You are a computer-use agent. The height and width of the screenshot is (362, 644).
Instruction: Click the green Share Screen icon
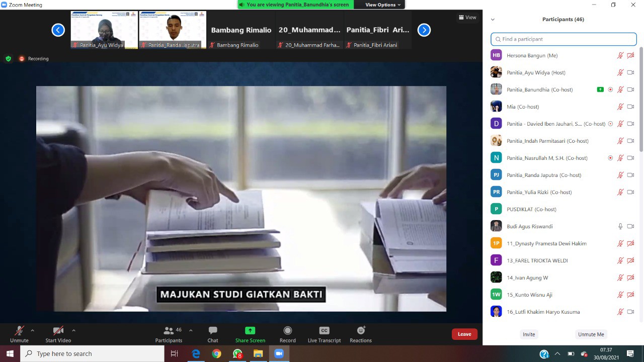[x=250, y=330]
